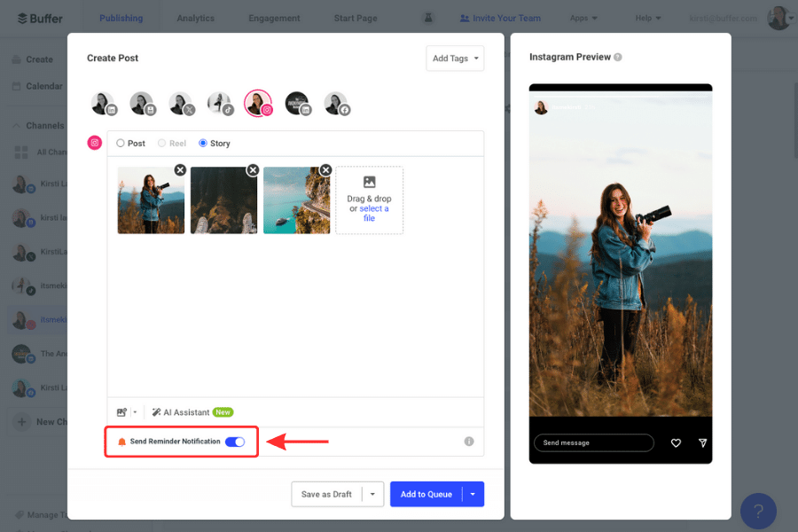Viewport: 798px width, 532px height.
Task: Click the Instagram Preview help icon
Action: [618, 57]
